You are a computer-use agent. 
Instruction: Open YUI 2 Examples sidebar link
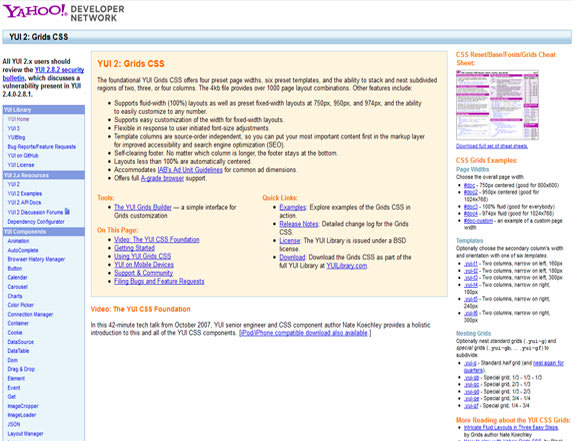[25, 194]
